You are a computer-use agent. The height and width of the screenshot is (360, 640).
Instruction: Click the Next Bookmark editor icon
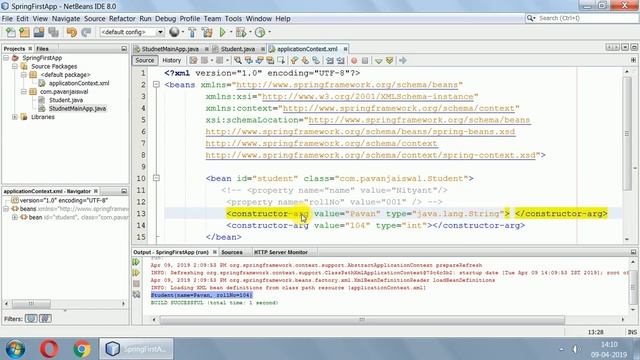click(305, 60)
